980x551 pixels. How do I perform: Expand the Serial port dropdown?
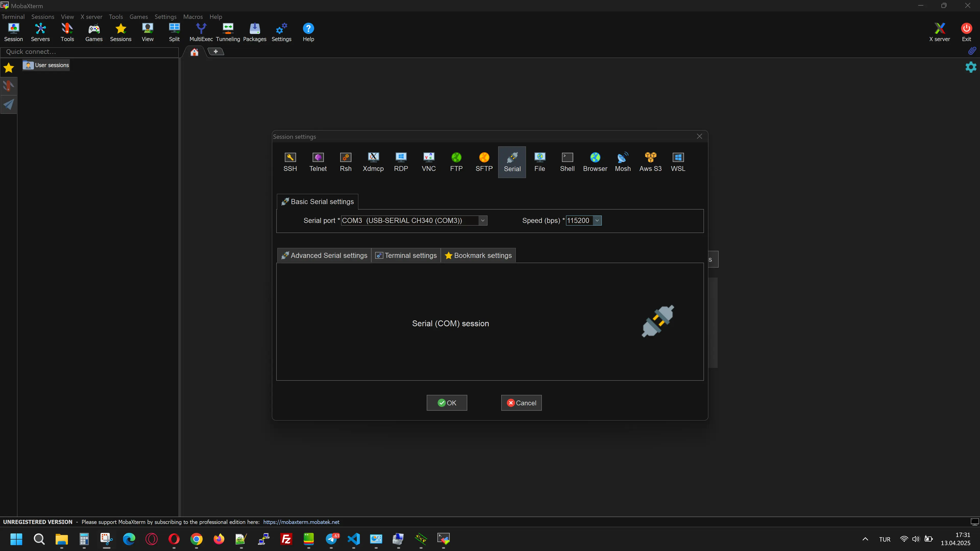click(x=482, y=221)
